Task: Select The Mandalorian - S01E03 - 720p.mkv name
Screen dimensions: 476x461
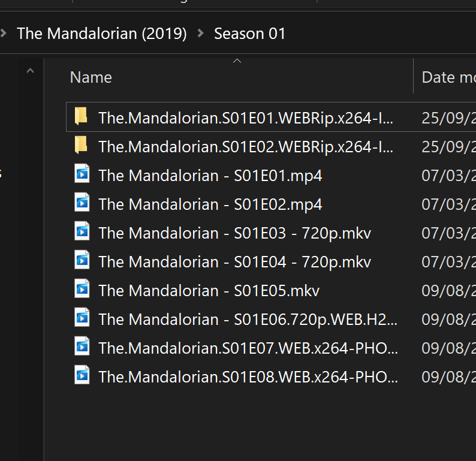Action: point(234,233)
